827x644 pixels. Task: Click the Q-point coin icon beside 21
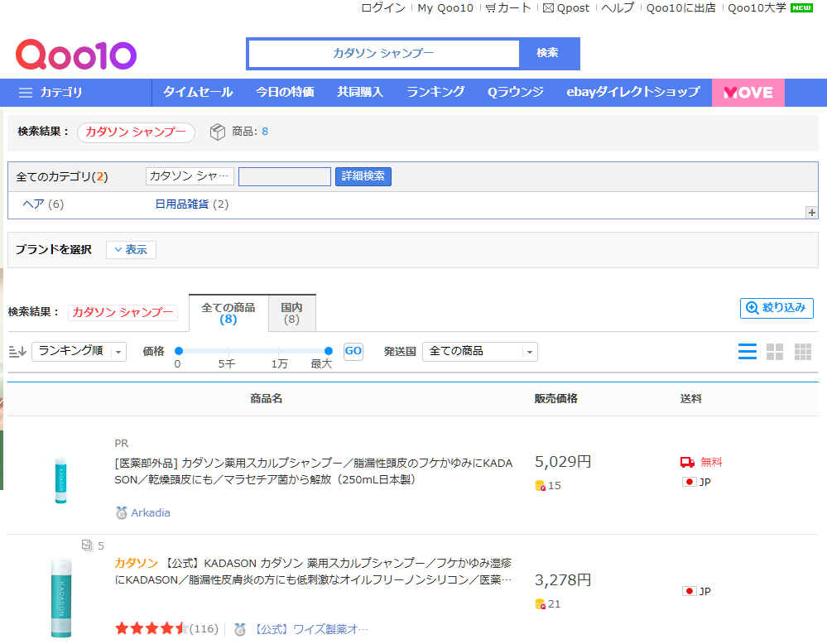[540, 604]
